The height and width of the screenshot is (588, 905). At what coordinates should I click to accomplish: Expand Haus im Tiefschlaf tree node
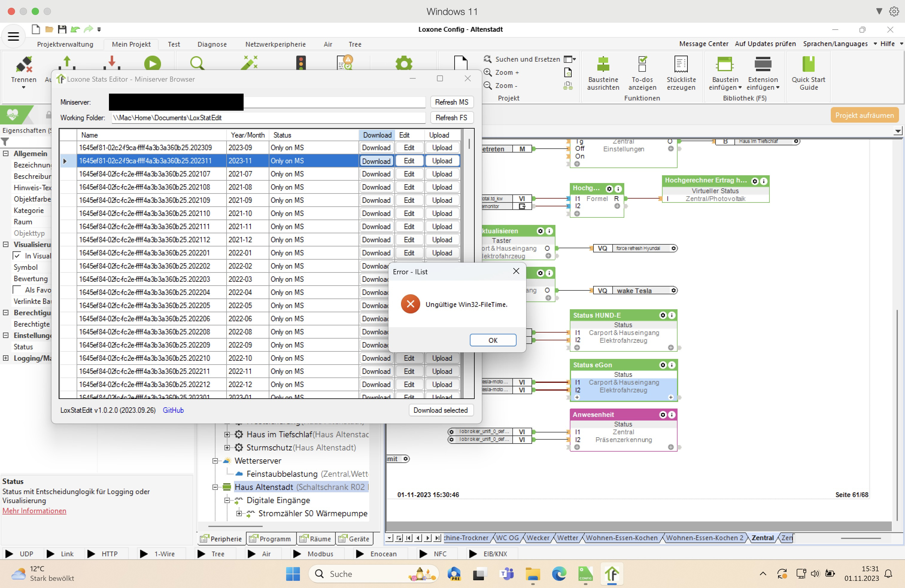[x=227, y=435]
